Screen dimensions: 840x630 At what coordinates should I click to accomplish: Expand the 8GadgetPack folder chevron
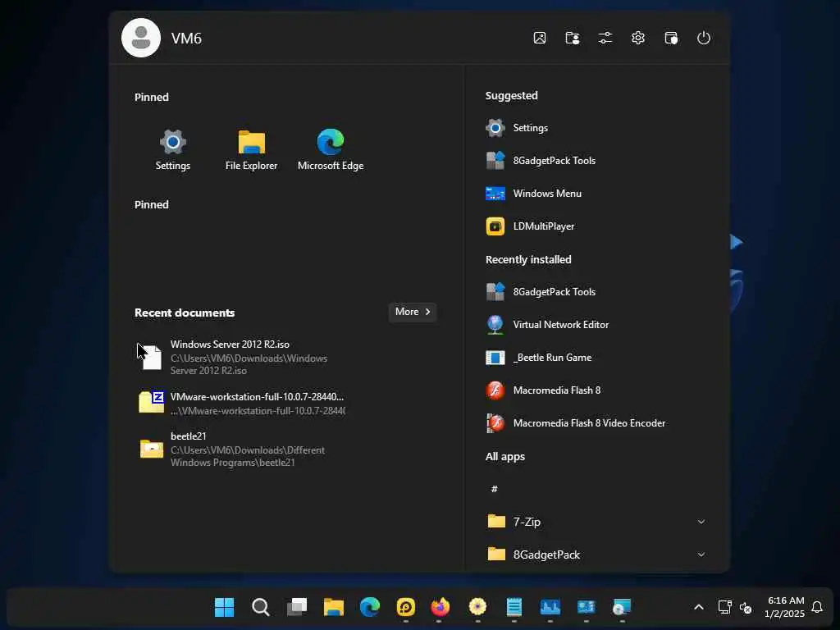click(701, 555)
